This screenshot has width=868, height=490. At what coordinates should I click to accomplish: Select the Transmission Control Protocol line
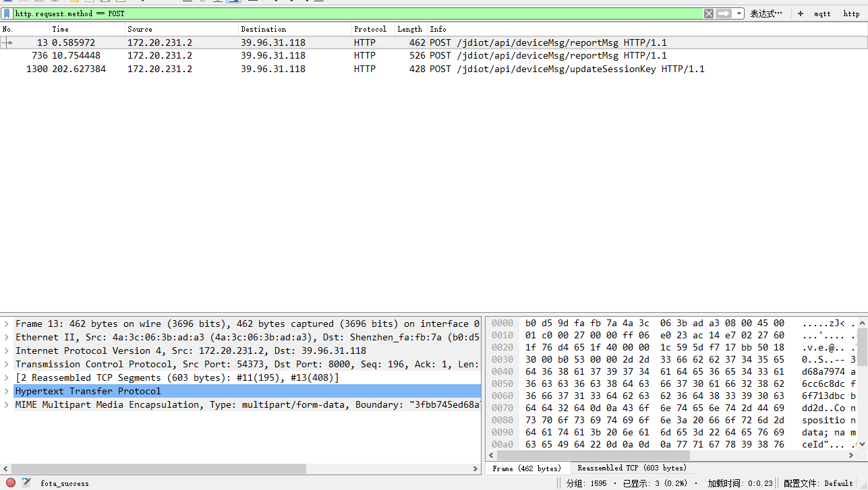tap(247, 365)
